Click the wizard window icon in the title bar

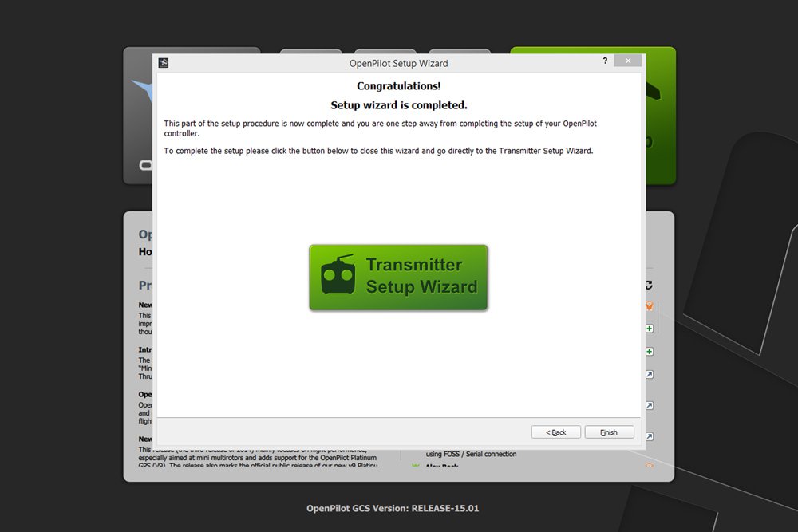(x=164, y=62)
